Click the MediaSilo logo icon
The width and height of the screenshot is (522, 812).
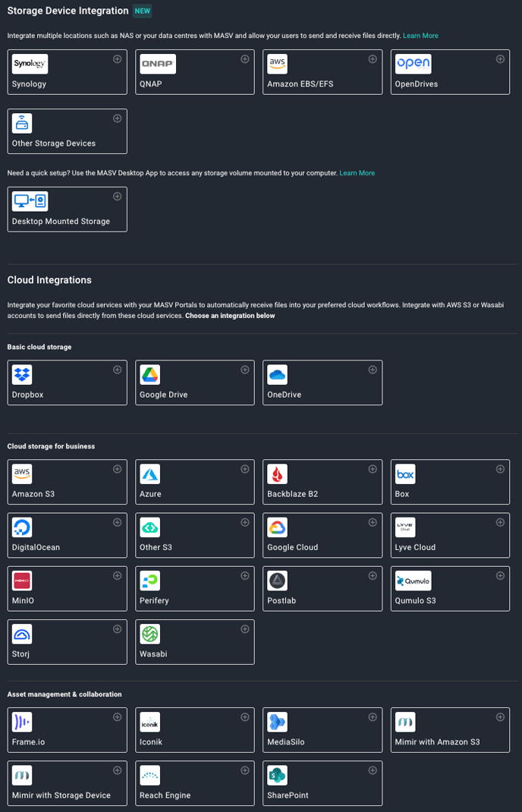click(x=278, y=722)
